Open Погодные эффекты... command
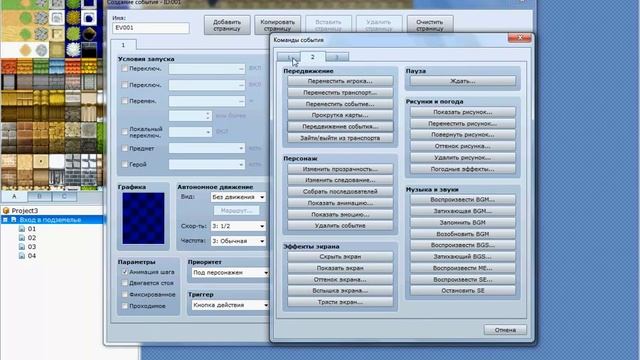The height and width of the screenshot is (360, 640). point(462,169)
